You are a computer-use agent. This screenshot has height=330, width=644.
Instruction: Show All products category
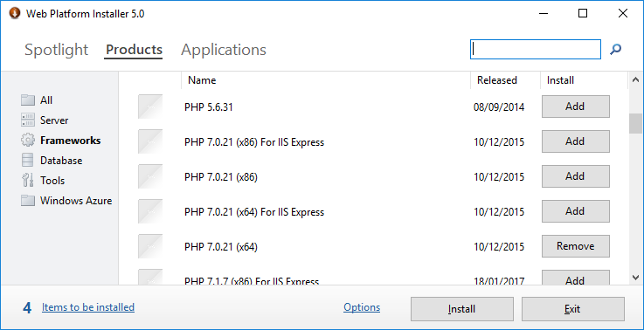tap(46, 100)
